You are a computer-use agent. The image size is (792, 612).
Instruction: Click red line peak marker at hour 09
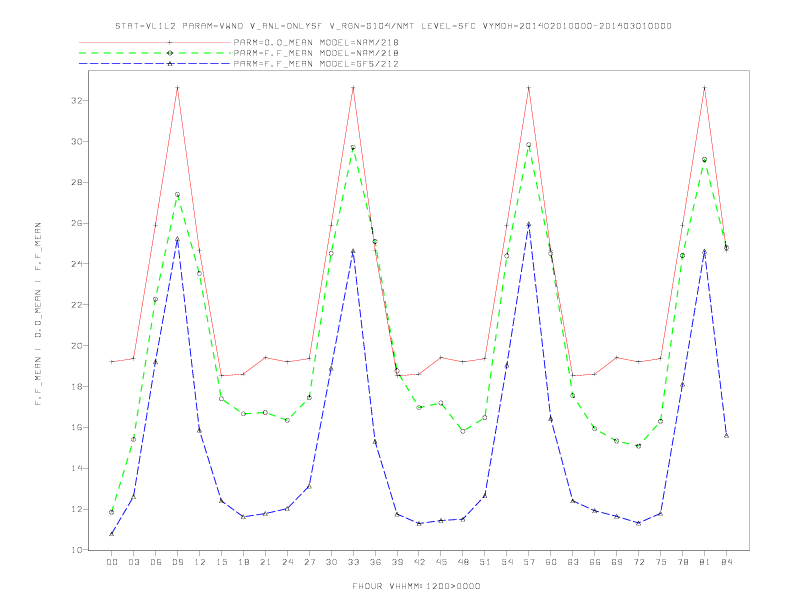(177, 88)
